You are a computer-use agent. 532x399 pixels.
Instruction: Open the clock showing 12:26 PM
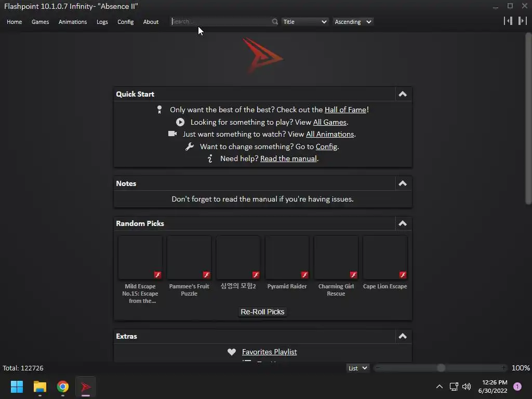[493, 387]
